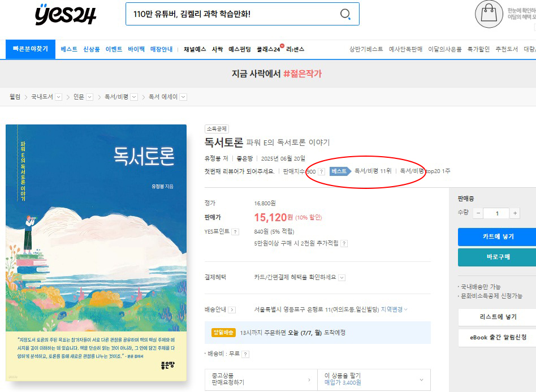Viewport: 536px width, 392px height.
Task: Buy now with 바로구매
Action: tap(497, 257)
